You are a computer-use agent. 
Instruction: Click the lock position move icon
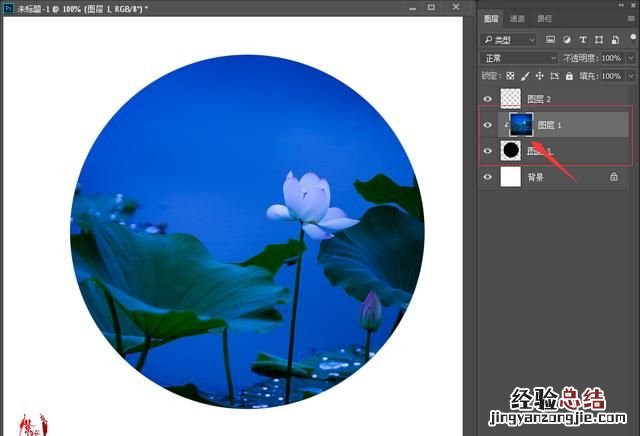[x=540, y=76]
